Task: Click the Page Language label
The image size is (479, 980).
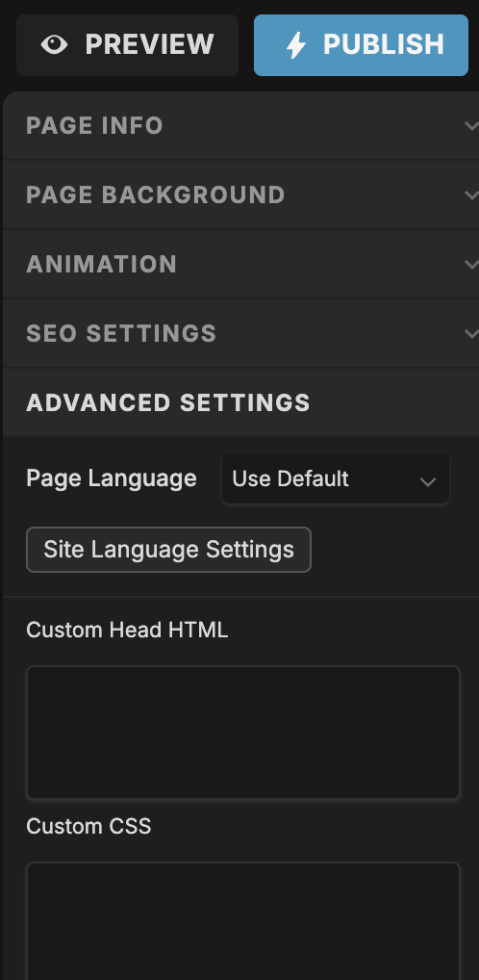Action: tap(112, 478)
